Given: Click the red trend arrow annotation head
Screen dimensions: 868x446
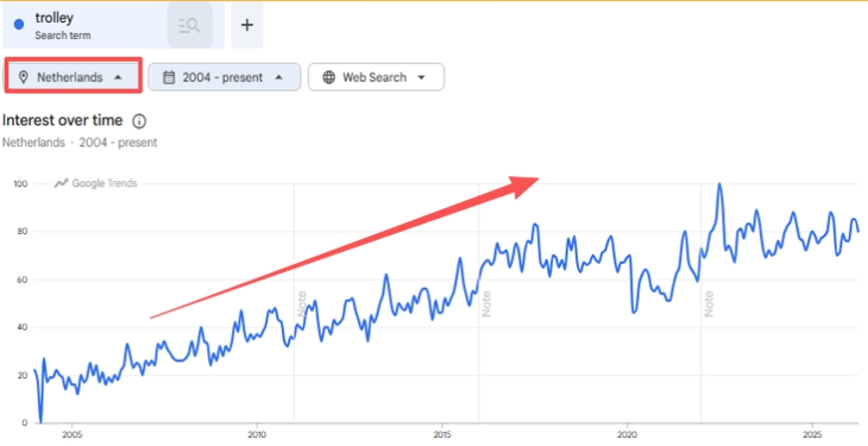Looking at the screenshot, I should coord(523,186).
